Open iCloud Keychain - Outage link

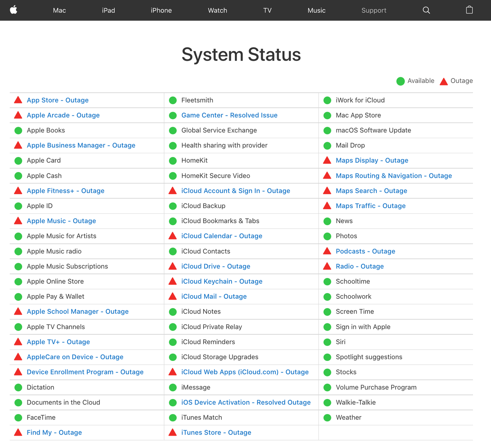(x=222, y=282)
